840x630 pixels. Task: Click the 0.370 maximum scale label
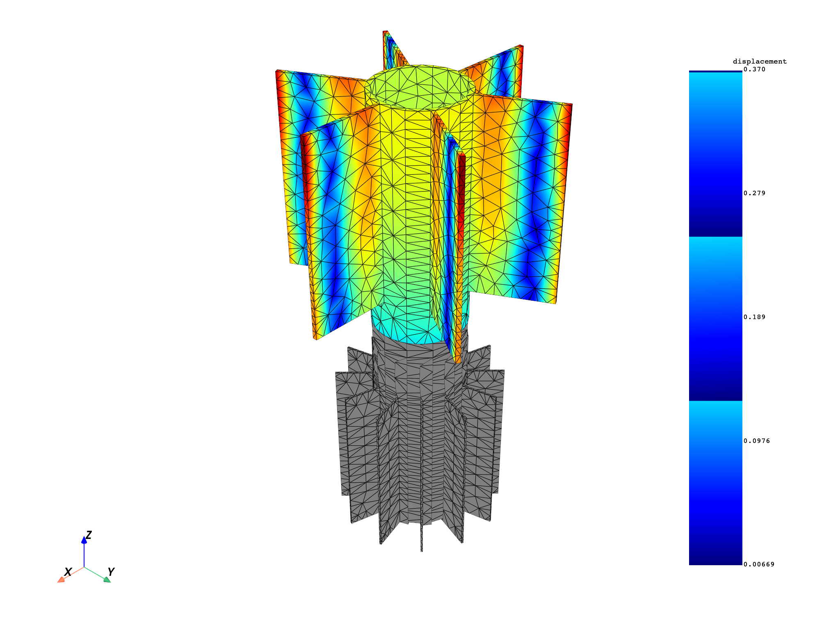point(754,69)
